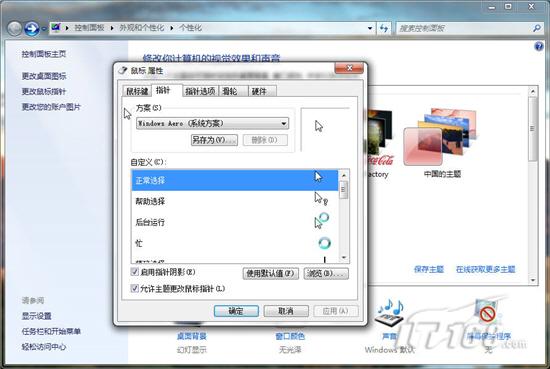Click the 确定 button
Viewport: 550px width, 369px height.
click(236, 311)
